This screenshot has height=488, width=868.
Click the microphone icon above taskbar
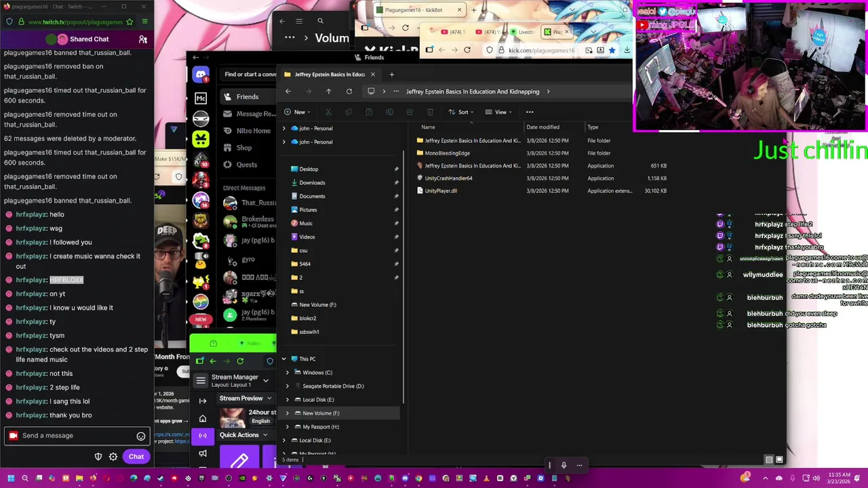(564, 465)
